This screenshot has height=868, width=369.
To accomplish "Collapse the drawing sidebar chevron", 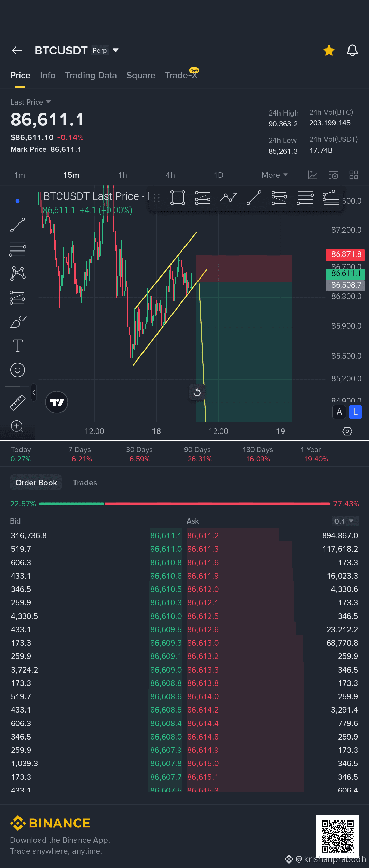I will tap(33, 393).
